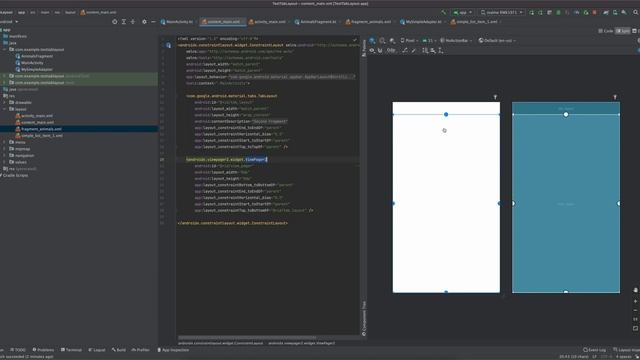Click the Zoom In plus icon
640x360 pixels.
click(x=636, y=301)
